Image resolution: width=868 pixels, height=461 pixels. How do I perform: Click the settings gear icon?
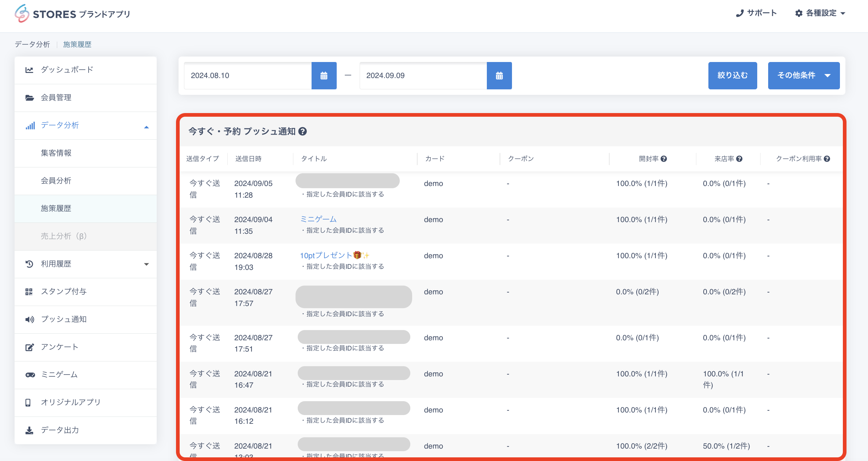click(x=799, y=13)
